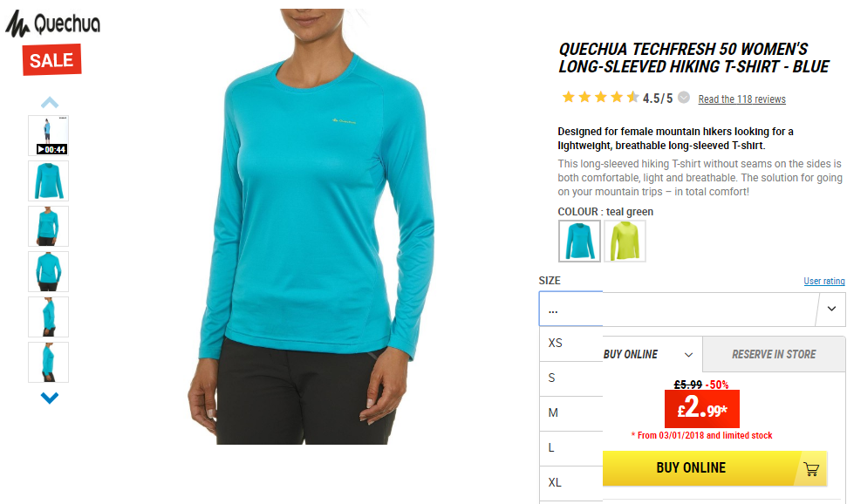This screenshot has height=504, width=847.
Task: Show next thumbnails with the blue down chevron
Action: 49,398
